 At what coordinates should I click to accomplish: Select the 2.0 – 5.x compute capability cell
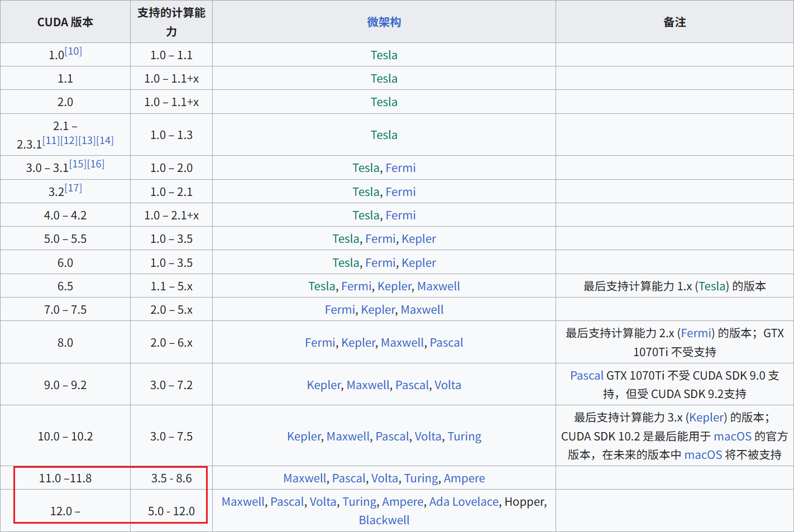click(171, 309)
